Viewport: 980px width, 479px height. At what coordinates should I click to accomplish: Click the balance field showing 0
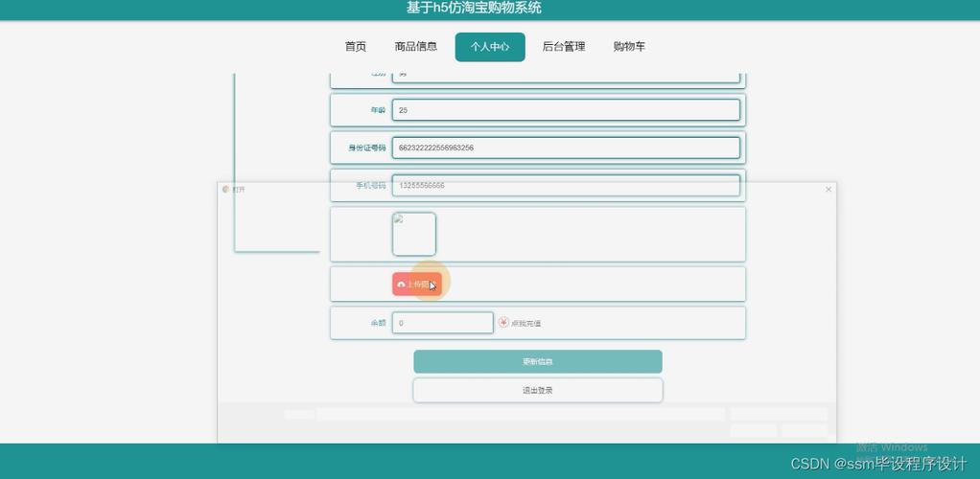[442, 323]
